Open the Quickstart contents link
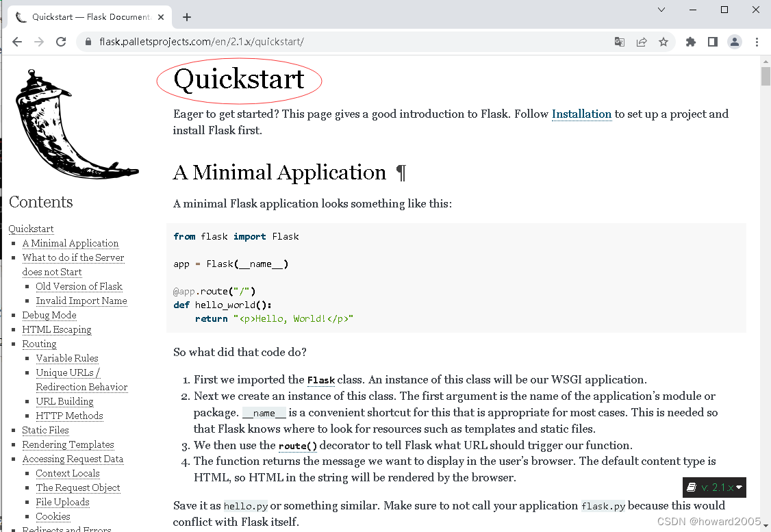 (31, 229)
